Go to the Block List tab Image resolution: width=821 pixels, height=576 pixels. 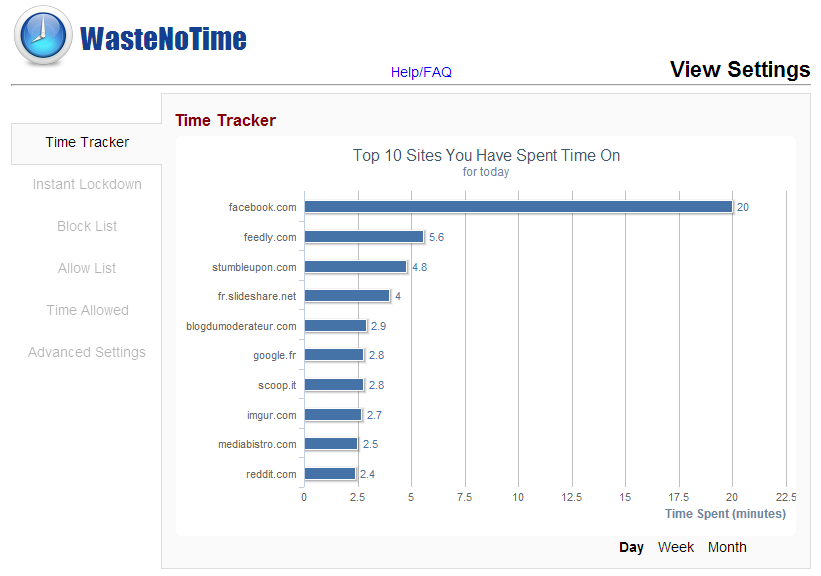point(87,226)
